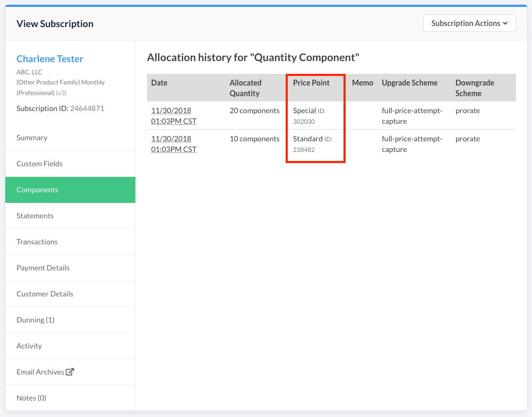Click the Price Point column header
The height and width of the screenshot is (417, 532).
[311, 83]
